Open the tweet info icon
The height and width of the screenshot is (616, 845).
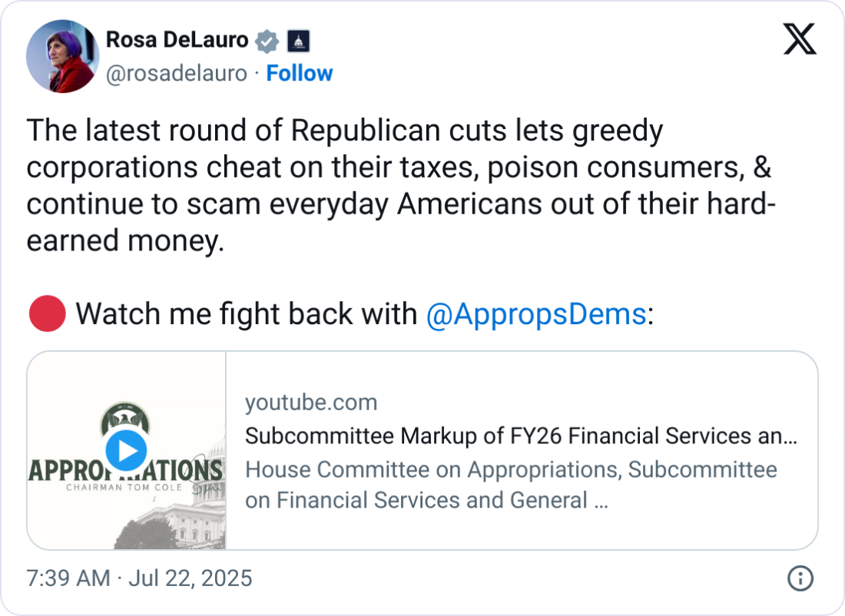(x=800, y=578)
